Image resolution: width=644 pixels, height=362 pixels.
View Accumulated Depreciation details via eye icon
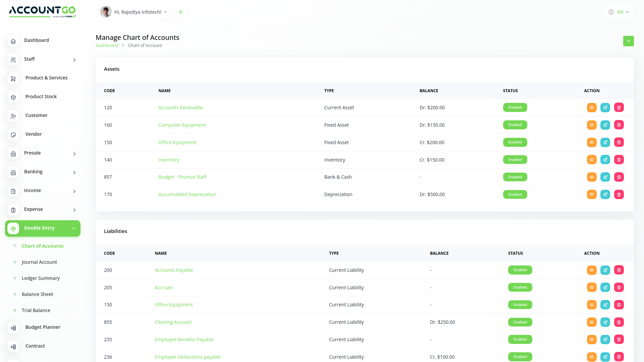(x=592, y=194)
